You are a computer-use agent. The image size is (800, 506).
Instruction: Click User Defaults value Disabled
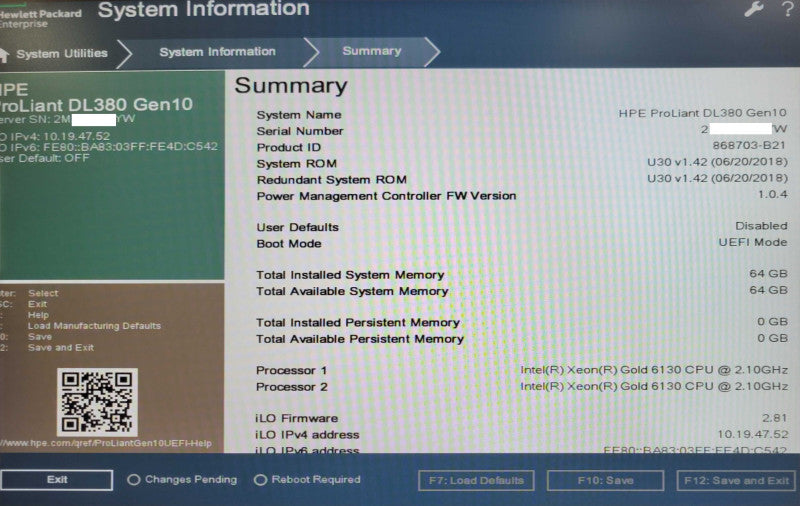click(761, 226)
